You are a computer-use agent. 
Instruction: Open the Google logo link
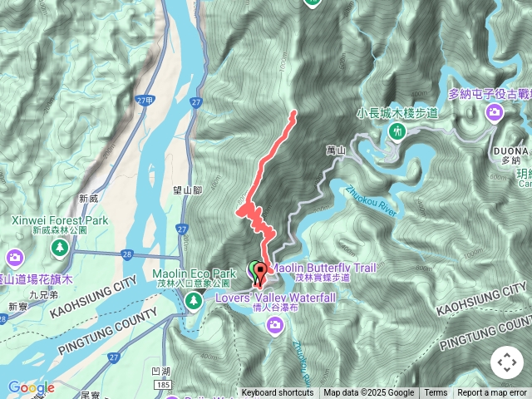point(31,387)
